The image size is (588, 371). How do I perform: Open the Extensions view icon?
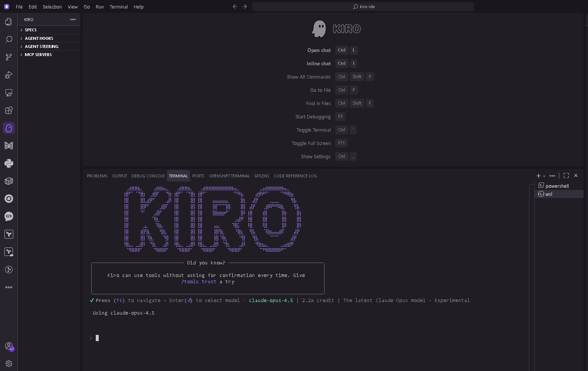point(8,110)
